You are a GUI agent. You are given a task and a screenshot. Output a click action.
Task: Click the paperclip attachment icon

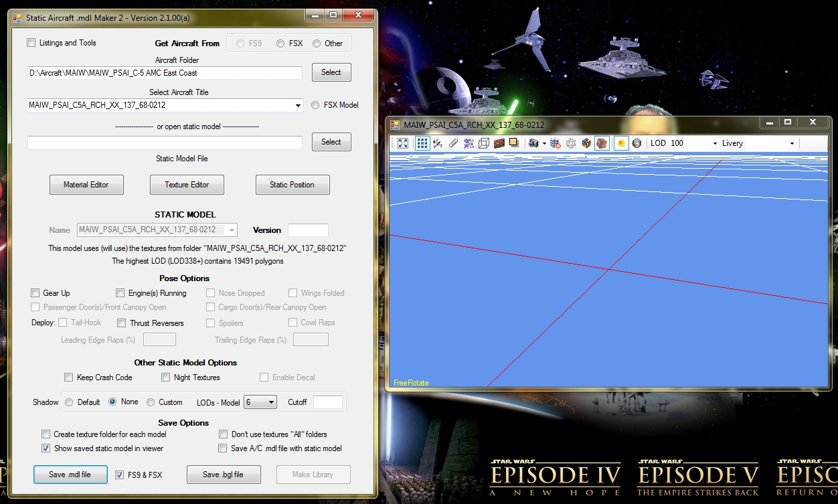(x=453, y=143)
